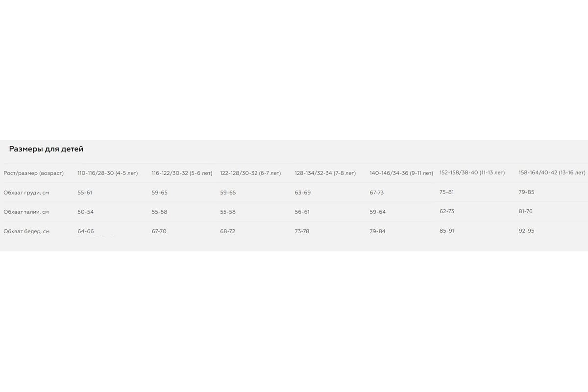Click waist value 81-76 cell

(525, 211)
